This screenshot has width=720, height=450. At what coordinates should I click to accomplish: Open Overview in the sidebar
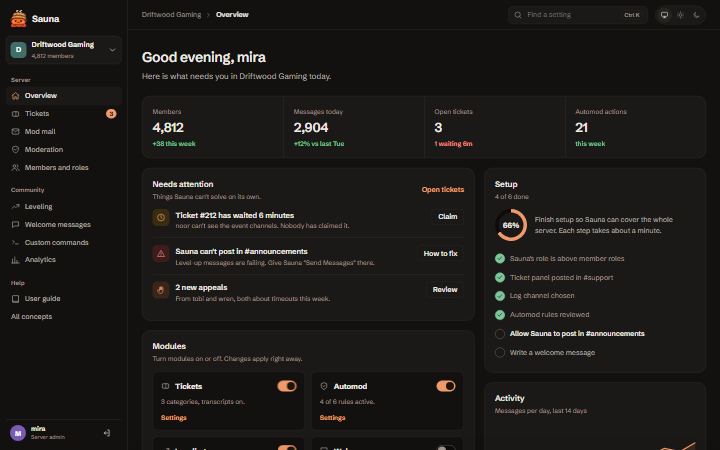click(x=64, y=96)
